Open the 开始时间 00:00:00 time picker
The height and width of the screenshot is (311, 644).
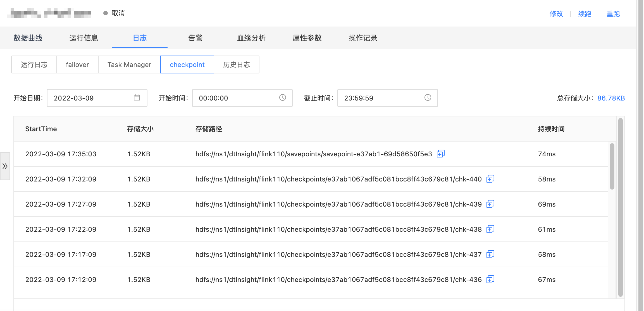pyautogui.click(x=242, y=98)
